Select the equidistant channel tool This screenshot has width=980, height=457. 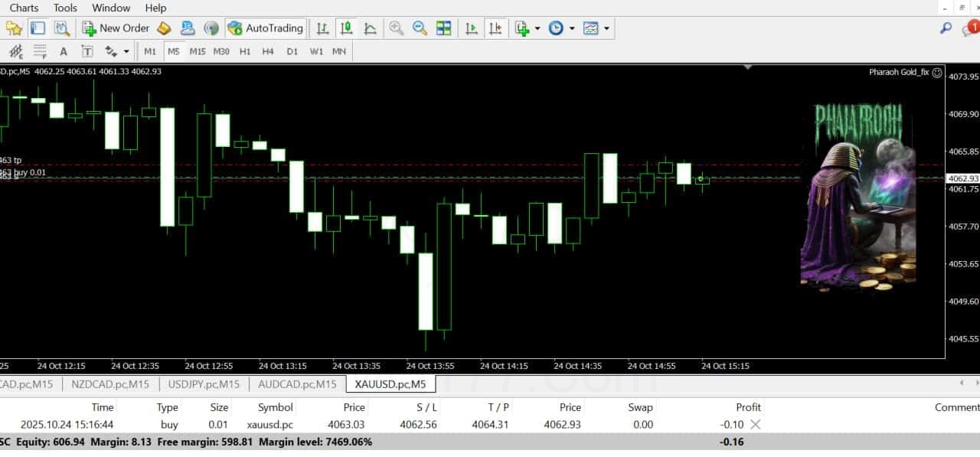pos(16,51)
